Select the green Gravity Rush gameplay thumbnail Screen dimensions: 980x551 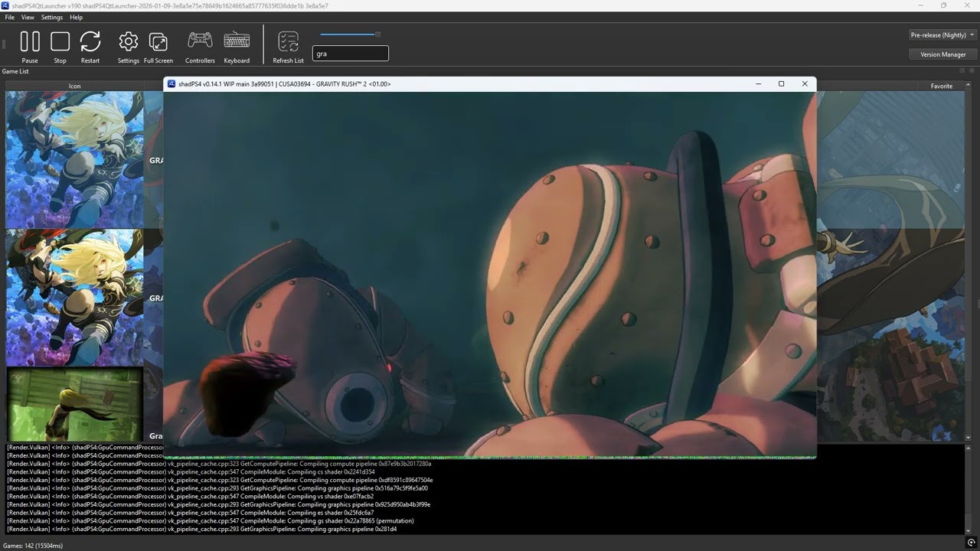74,404
